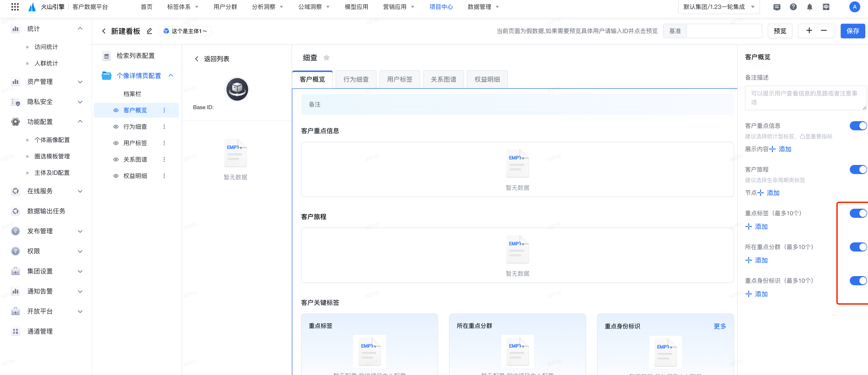Toggle the 客户旅程 switch
868x375 pixels.
[858, 169]
